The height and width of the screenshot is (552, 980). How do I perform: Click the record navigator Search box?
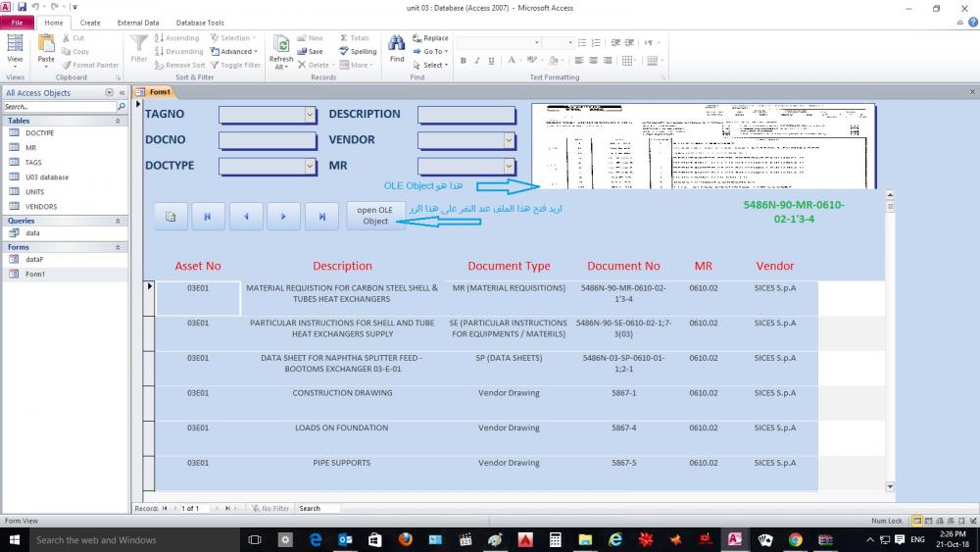tap(318, 508)
